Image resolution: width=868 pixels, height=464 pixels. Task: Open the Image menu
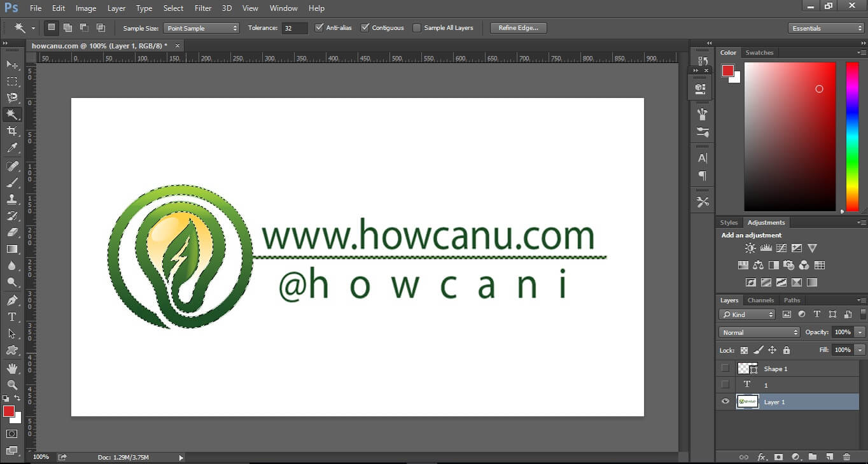[86, 8]
